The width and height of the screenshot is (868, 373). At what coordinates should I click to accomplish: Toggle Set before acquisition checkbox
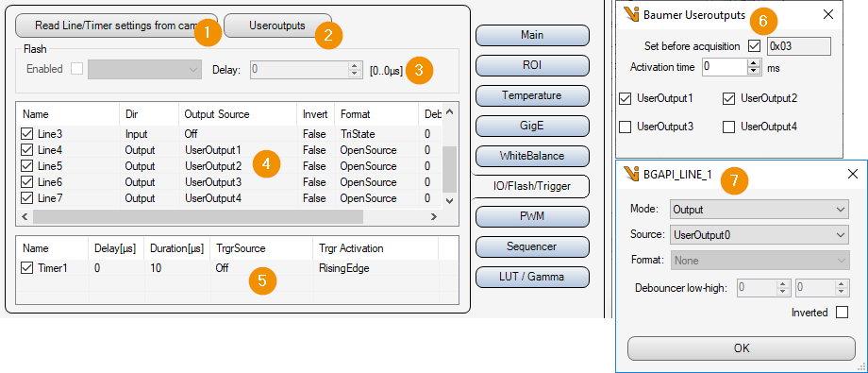click(754, 46)
